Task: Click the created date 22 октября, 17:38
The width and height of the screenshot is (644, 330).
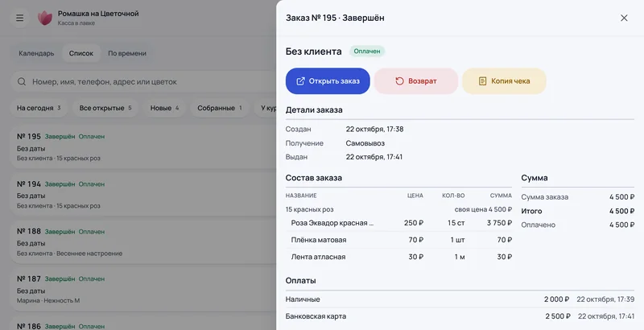Action: [x=374, y=129]
